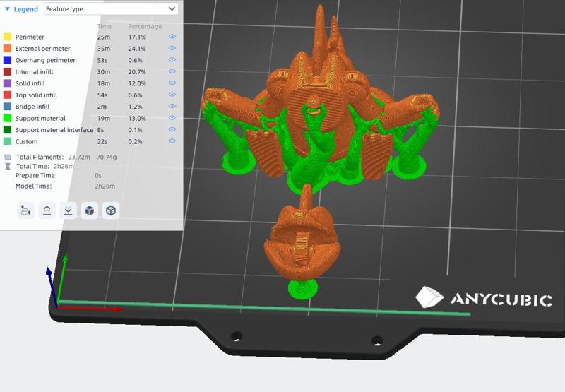Select the 'Bridge infill' legend label
The image size is (565, 392).
click(x=32, y=107)
